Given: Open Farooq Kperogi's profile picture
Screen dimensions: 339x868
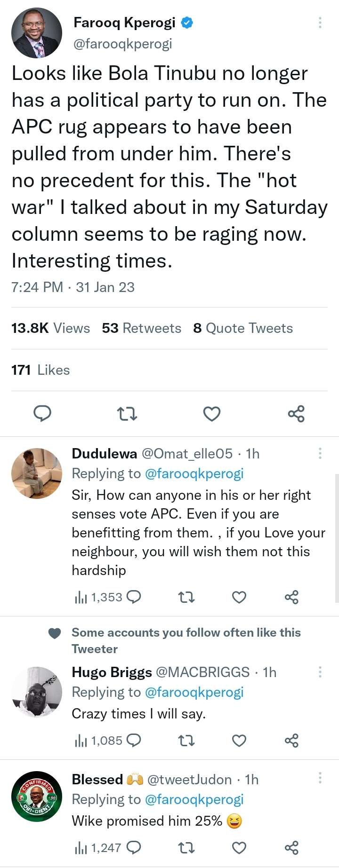Looking at the screenshot, I should (x=37, y=33).
